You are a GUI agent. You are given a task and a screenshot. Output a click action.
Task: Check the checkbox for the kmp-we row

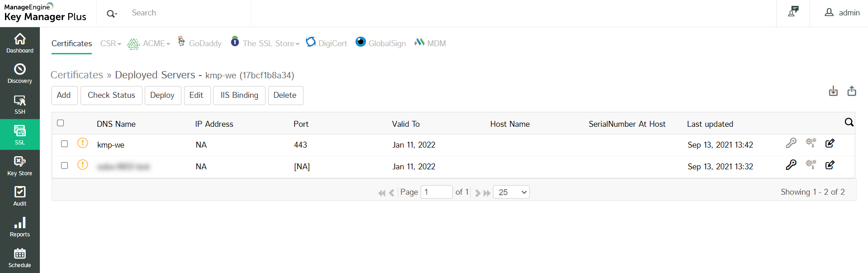click(65, 144)
